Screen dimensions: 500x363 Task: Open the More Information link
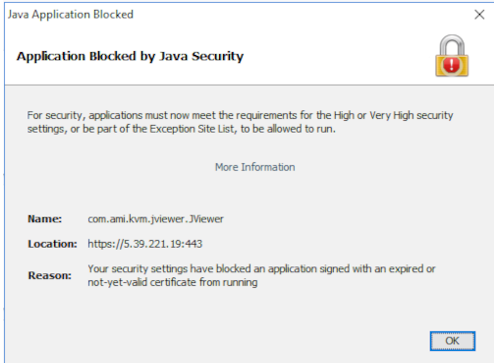[x=255, y=167]
